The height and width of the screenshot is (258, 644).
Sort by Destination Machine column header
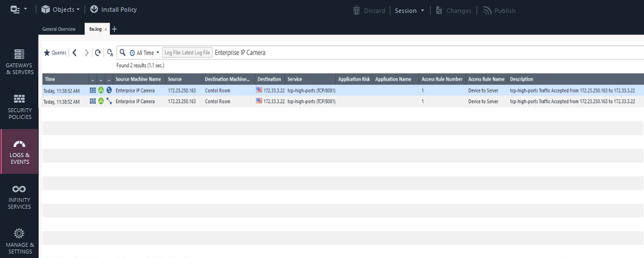click(x=229, y=79)
